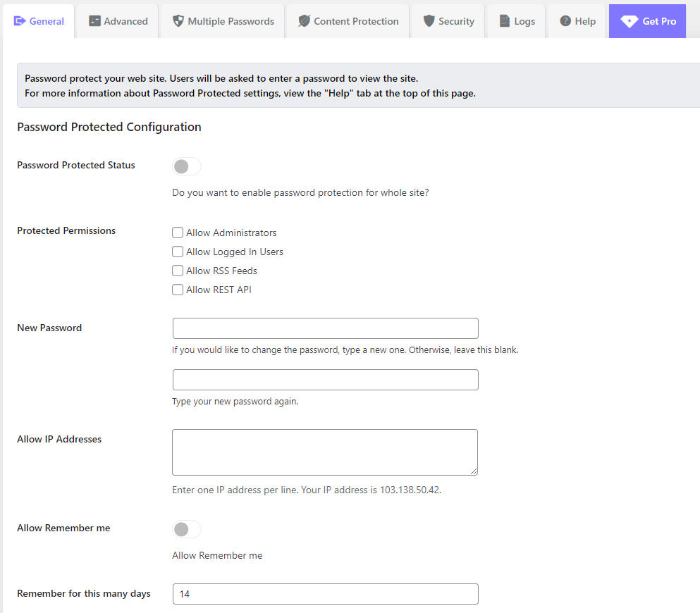Click the 'Allow Logged In Users' label text
The height and width of the screenshot is (613, 700).
point(234,252)
